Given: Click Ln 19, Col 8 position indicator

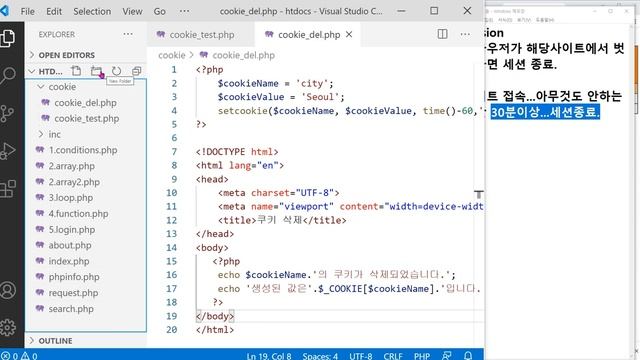Looking at the screenshot, I should click(269, 356).
